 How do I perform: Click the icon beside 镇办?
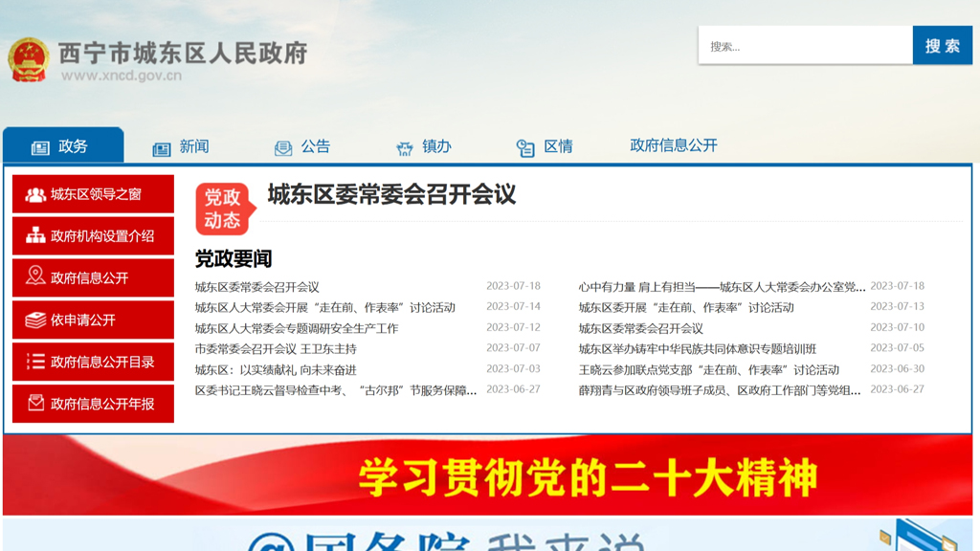[x=405, y=148]
